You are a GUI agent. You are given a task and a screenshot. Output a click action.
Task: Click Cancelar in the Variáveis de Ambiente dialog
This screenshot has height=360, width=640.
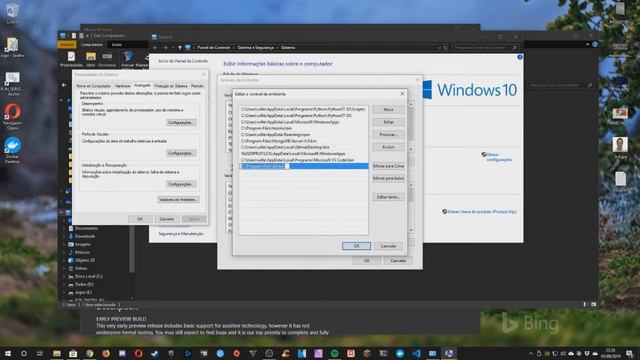point(398,260)
